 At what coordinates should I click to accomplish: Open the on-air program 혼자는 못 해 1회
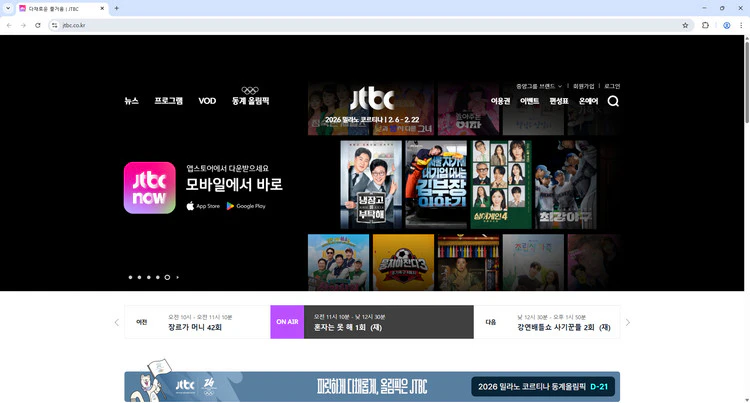coord(388,322)
